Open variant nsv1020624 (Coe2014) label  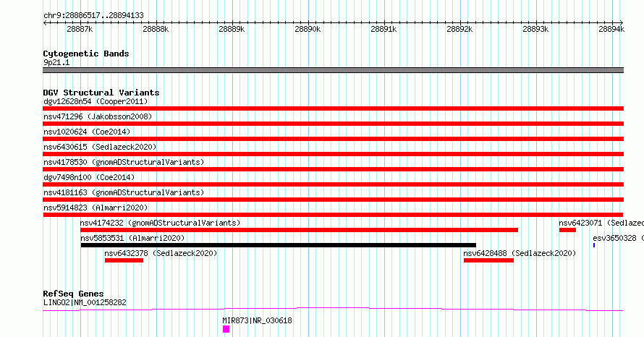pyautogui.click(x=87, y=132)
